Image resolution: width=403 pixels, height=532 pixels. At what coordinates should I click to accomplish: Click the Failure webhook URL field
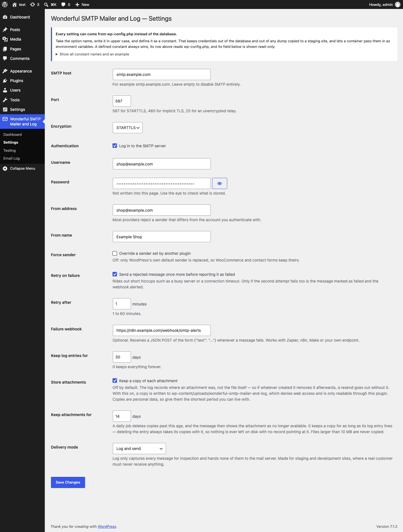point(162,330)
